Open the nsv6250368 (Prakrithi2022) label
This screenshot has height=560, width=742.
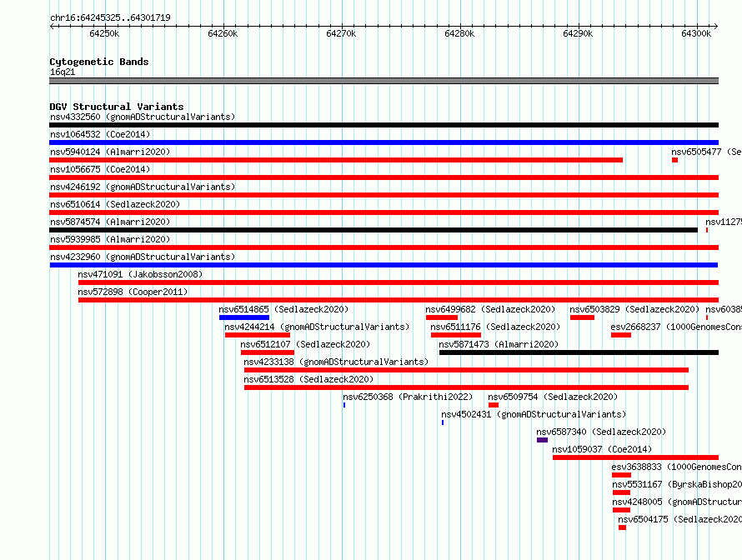(x=408, y=397)
